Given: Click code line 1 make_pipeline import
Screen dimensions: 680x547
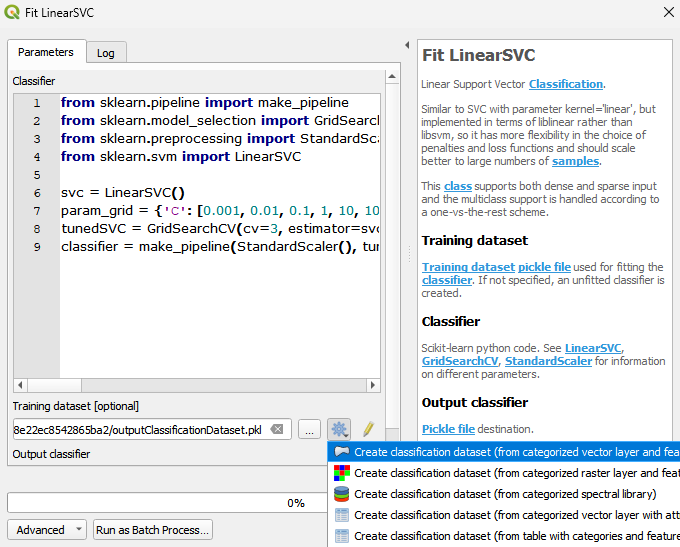Looking at the screenshot, I should 205,102.
